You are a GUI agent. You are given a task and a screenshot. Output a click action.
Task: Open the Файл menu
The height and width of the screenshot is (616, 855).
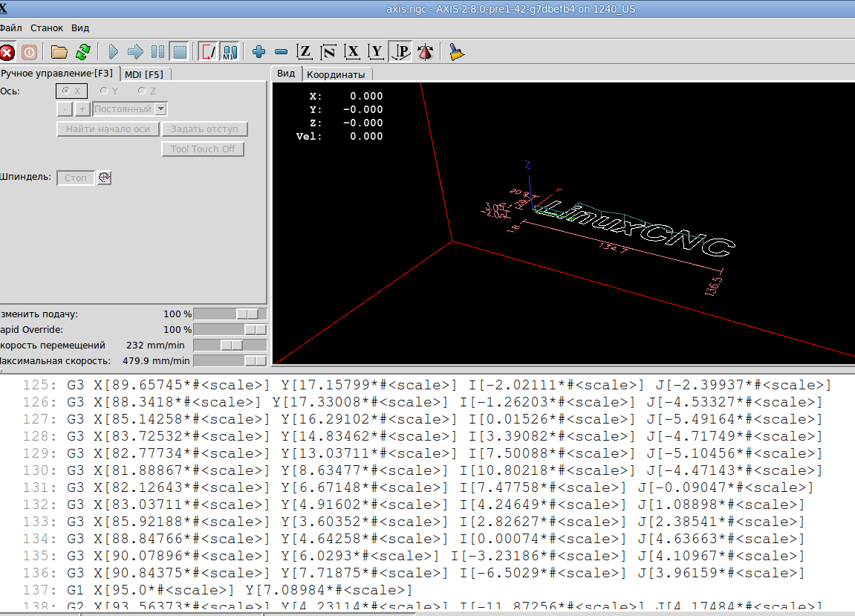(x=11, y=27)
